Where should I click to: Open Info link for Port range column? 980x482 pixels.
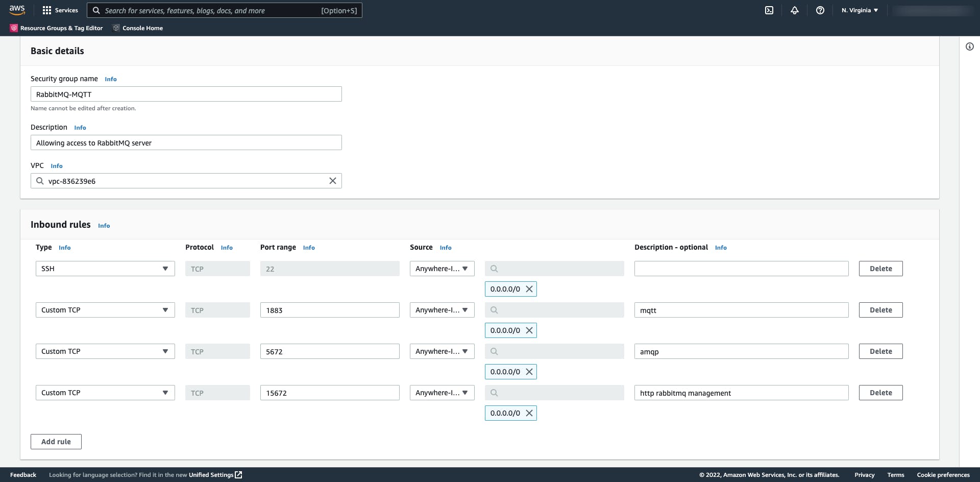pyautogui.click(x=309, y=248)
